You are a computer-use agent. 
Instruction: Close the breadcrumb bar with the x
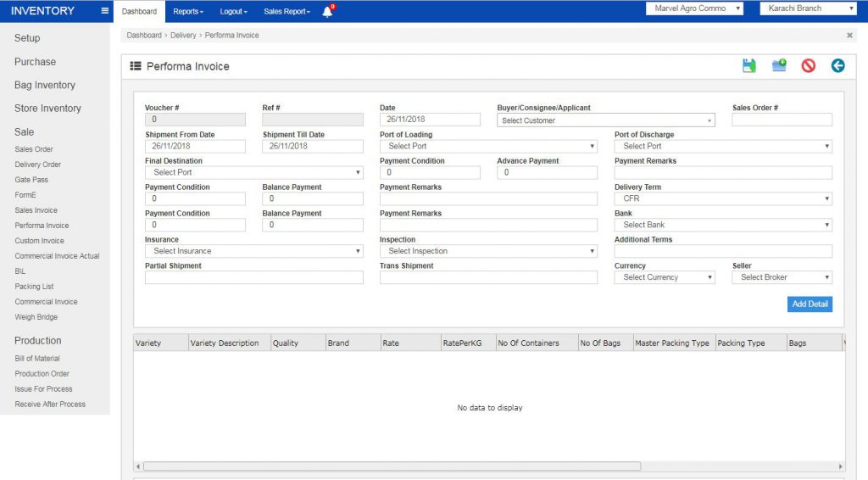point(849,36)
